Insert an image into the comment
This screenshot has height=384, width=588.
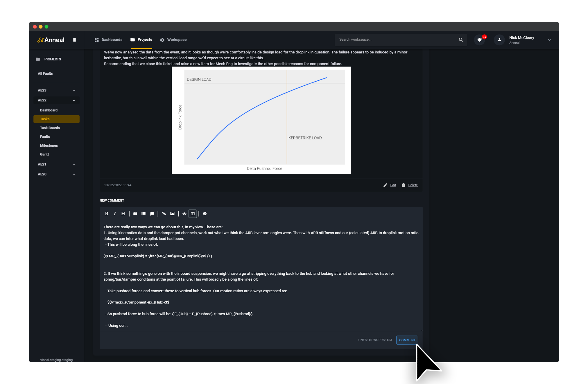click(x=172, y=213)
